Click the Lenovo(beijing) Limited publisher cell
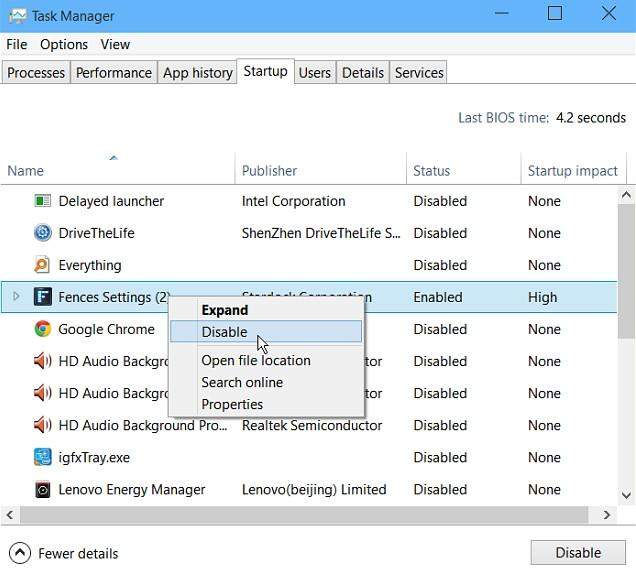 [x=314, y=489]
